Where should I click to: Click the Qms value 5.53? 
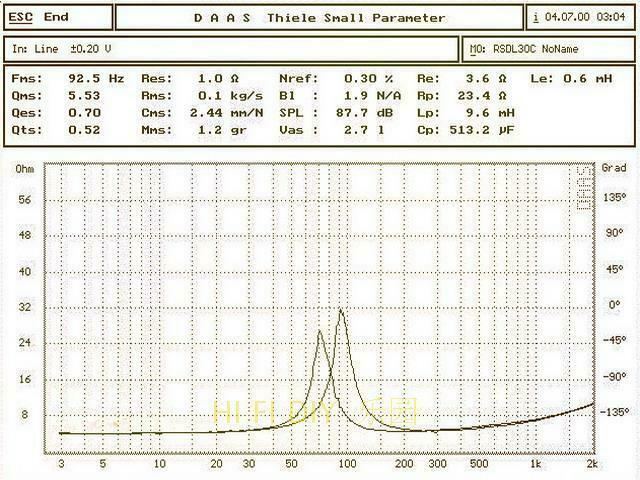coord(84,96)
